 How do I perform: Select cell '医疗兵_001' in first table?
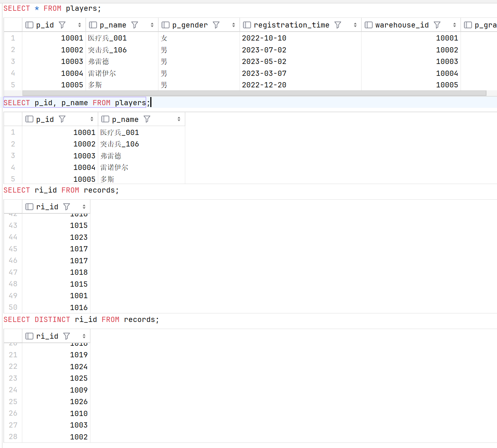click(107, 38)
